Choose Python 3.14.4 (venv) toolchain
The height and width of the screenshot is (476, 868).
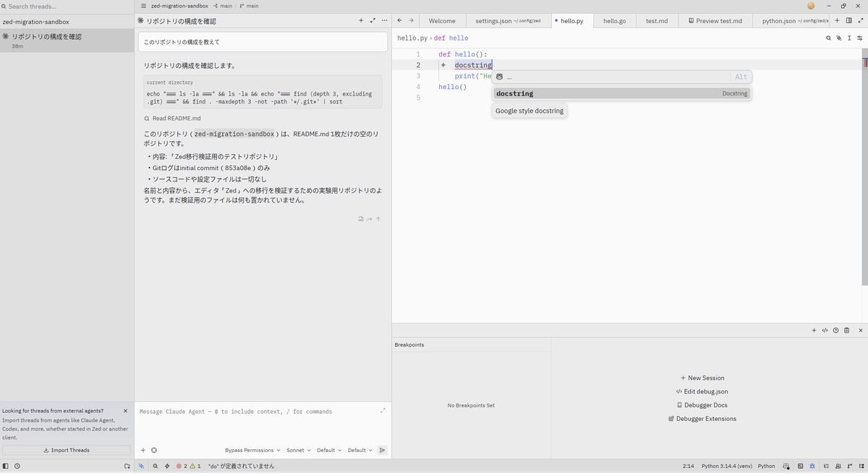[726, 467]
